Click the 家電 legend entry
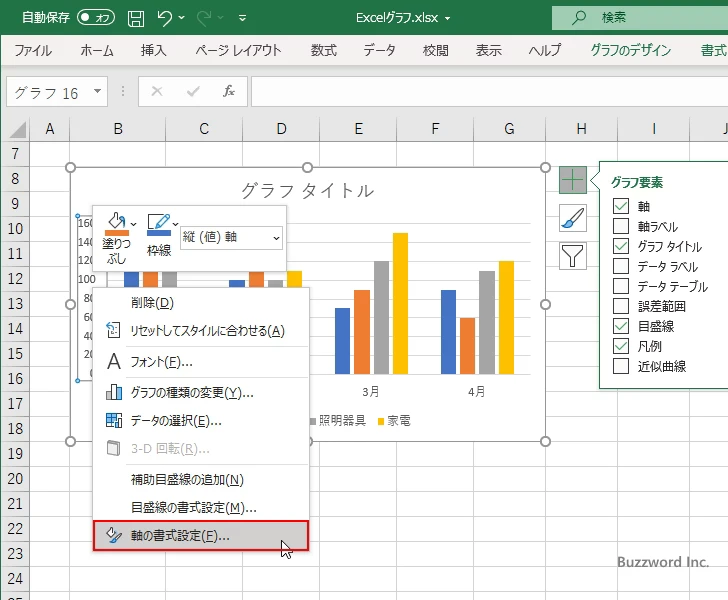 pos(394,421)
